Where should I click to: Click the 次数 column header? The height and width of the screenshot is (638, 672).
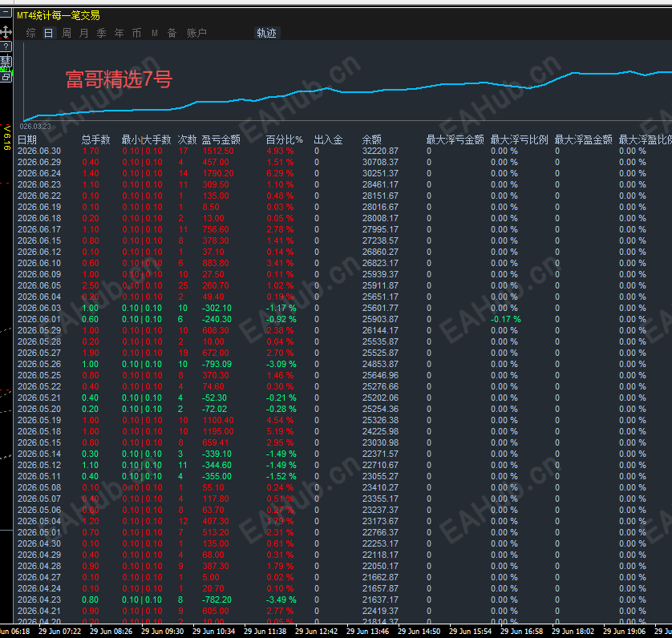pyautogui.click(x=187, y=139)
